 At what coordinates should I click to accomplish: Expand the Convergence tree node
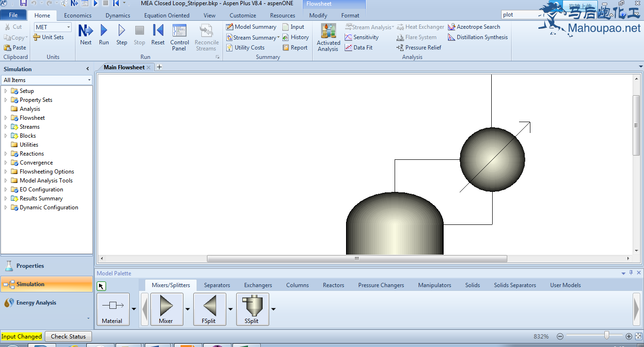click(x=6, y=163)
